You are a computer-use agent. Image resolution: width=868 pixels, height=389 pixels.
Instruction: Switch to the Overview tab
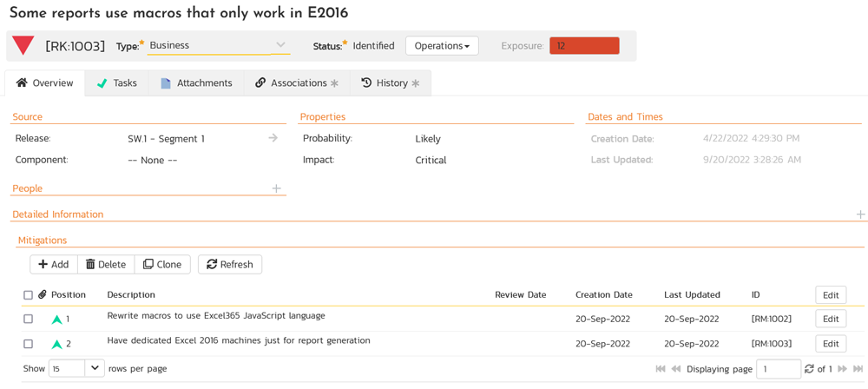(45, 83)
